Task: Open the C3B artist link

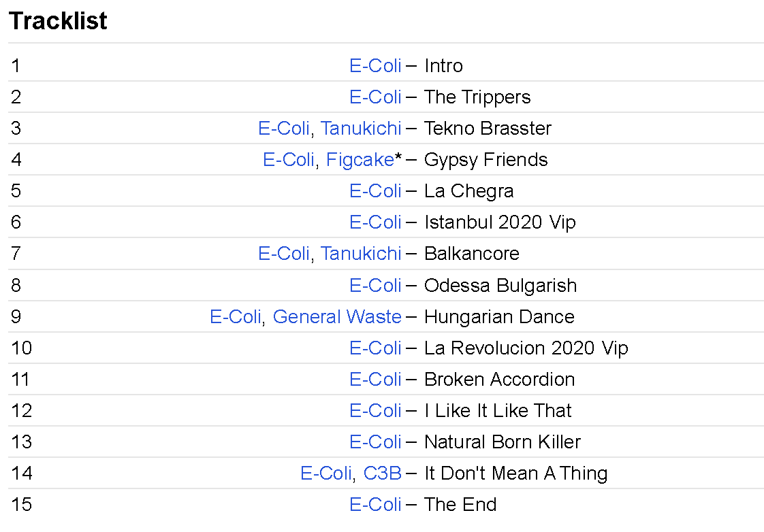Action: click(383, 473)
